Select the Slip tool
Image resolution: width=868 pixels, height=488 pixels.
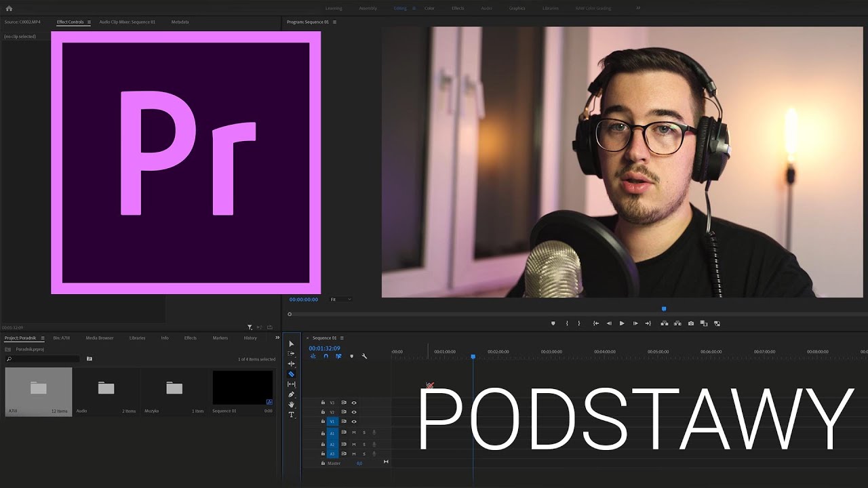292,384
